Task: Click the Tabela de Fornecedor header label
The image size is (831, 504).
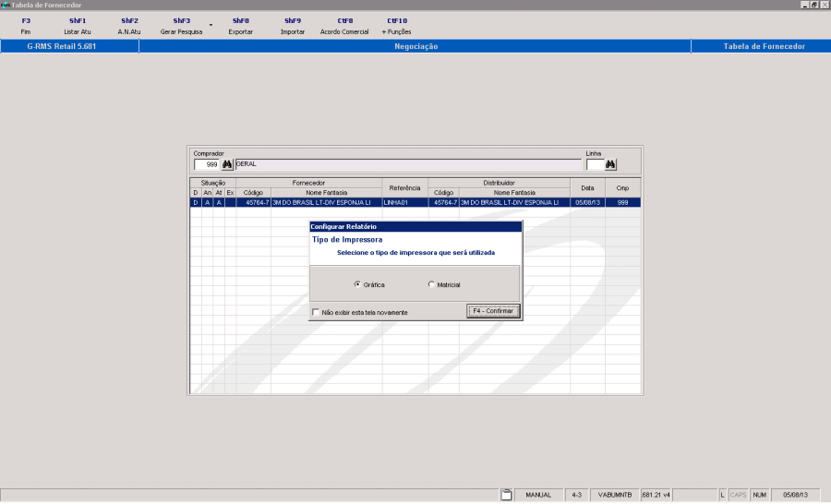Action: pos(764,46)
